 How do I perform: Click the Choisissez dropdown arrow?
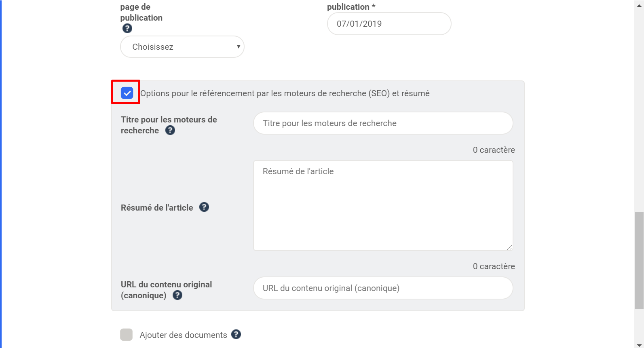[239, 46]
